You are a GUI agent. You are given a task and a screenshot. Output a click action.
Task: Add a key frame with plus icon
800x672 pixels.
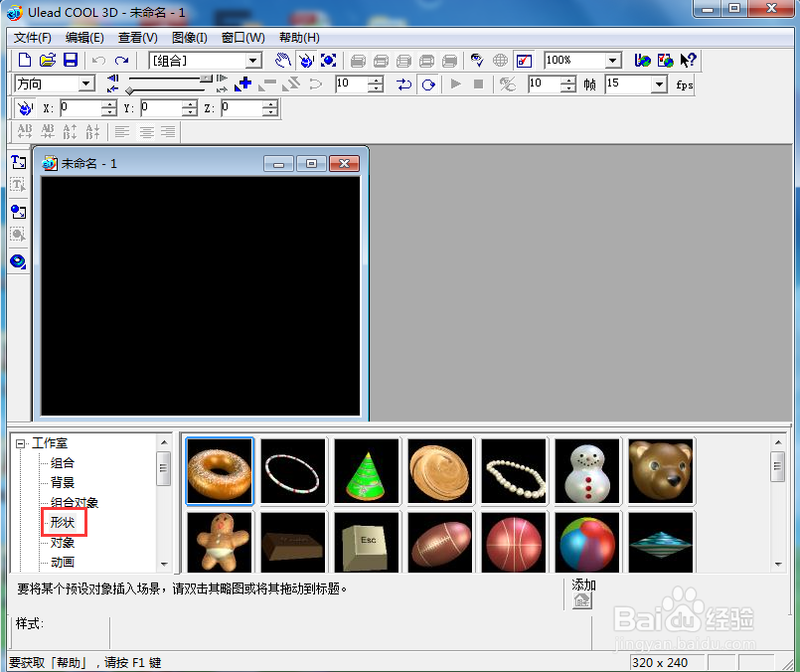[243, 84]
